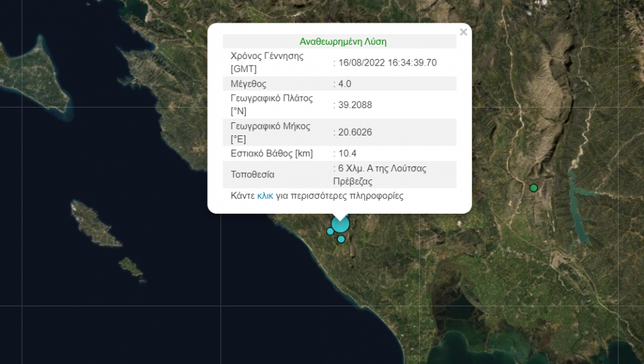Select the small cyan marker left of the large one
This screenshot has width=644, height=364.
330,231
